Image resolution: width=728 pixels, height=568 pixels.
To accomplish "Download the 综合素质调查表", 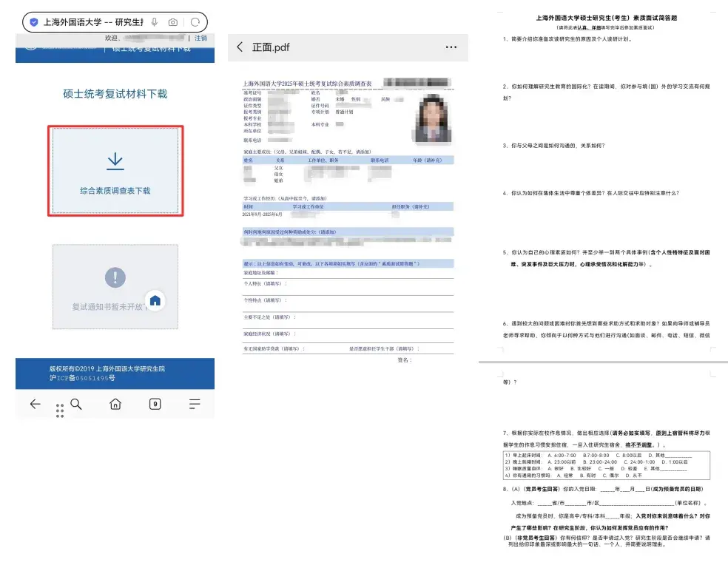I will pos(115,171).
